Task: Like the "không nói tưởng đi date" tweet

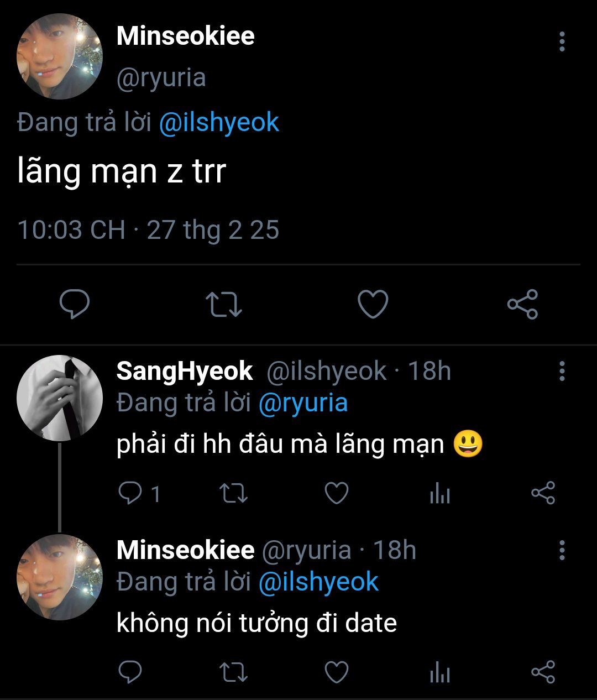Action: tap(336, 672)
